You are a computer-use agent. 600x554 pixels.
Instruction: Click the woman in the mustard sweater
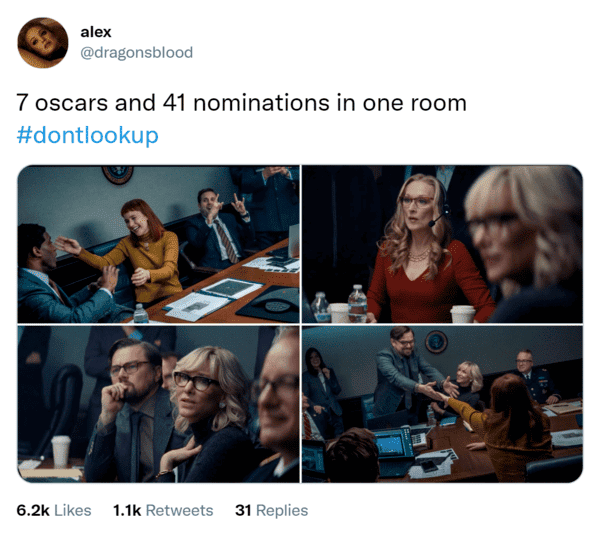pyautogui.click(x=145, y=253)
